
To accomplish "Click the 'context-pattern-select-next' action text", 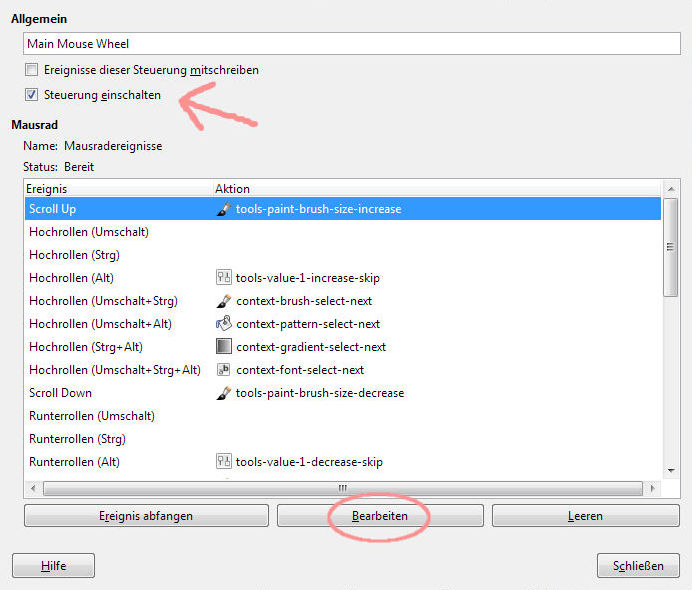I will (x=308, y=324).
